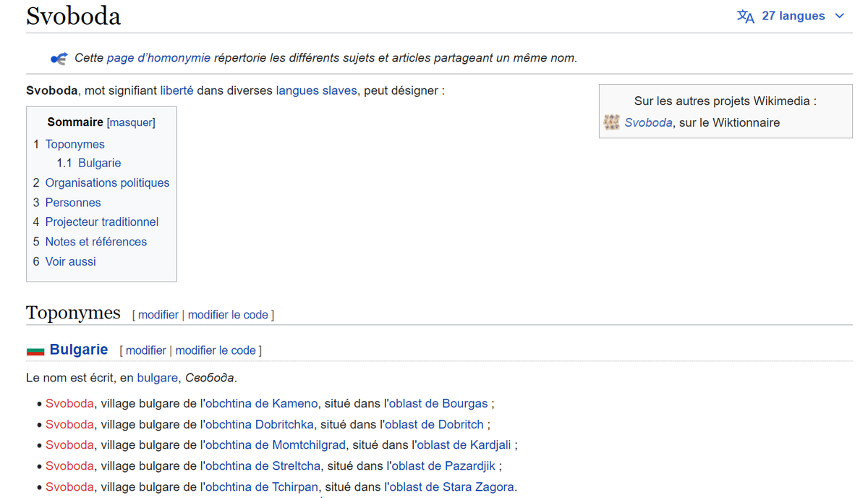The width and height of the screenshot is (868, 498).
Task: Click the translation icon beside 27 langues
Action: point(746,16)
